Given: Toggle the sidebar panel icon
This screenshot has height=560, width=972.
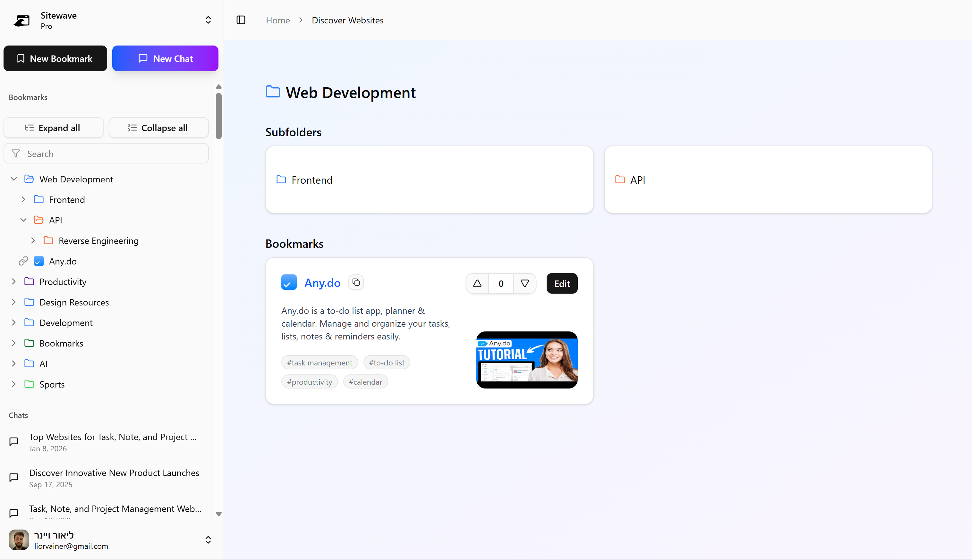Looking at the screenshot, I should pos(241,20).
